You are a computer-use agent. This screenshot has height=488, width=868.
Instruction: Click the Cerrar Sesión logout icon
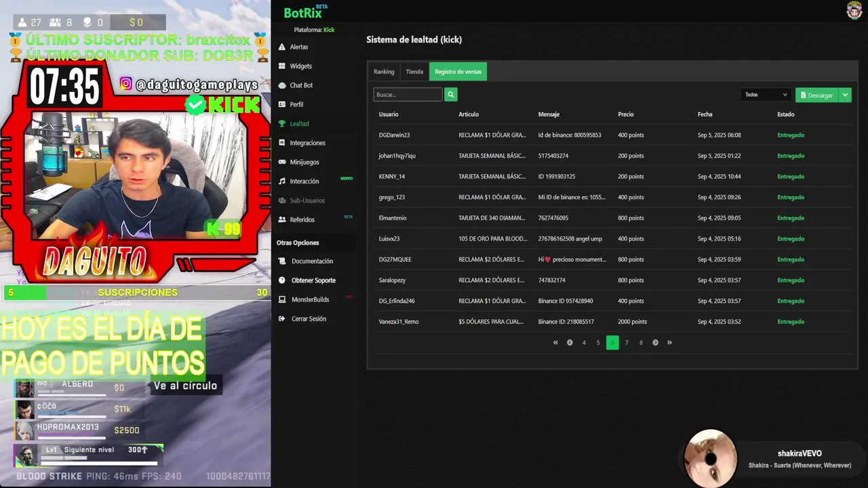[282, 319]
